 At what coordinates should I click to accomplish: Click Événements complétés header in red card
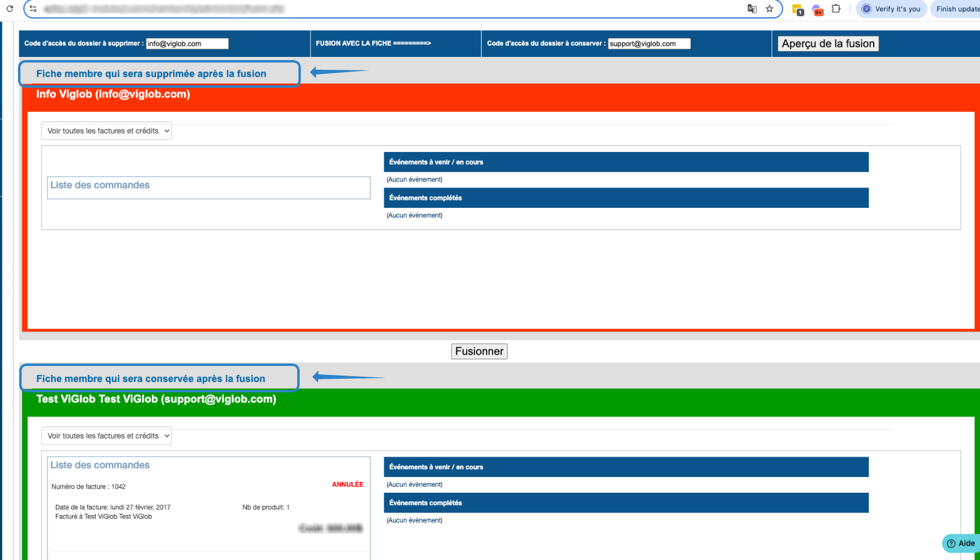(x=626, y=198)
